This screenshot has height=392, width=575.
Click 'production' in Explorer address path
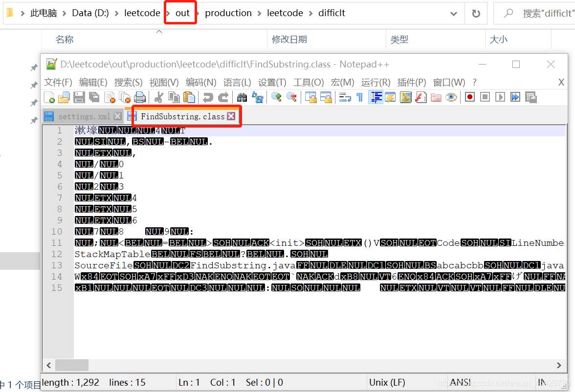point(228,13)
